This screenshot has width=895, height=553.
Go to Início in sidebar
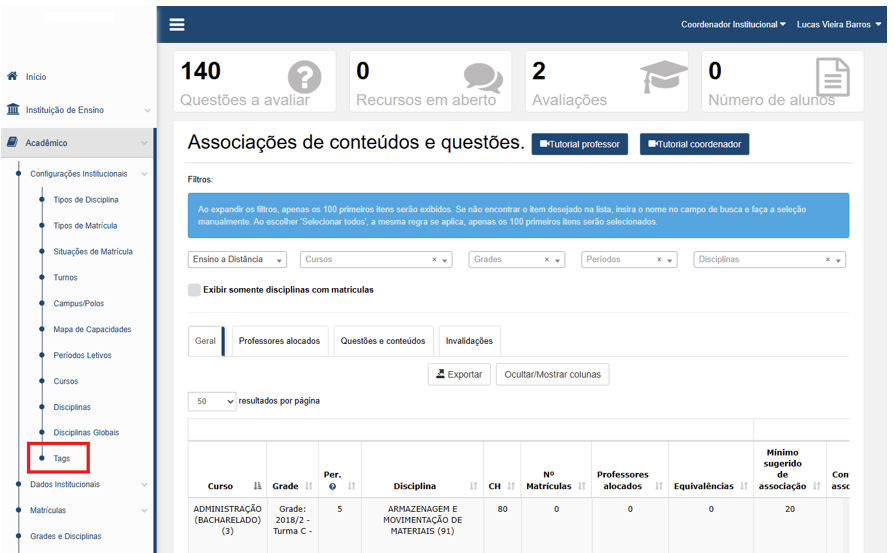point(36,77)
